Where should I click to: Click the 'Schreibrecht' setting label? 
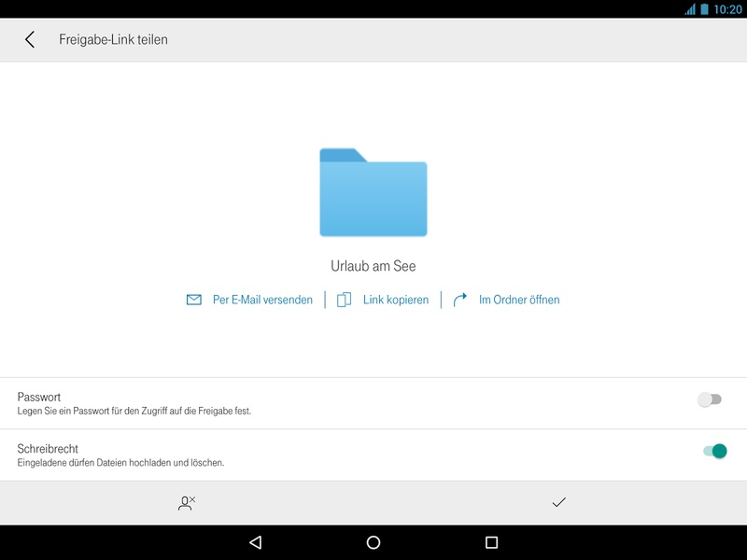[x=48, y=449]
